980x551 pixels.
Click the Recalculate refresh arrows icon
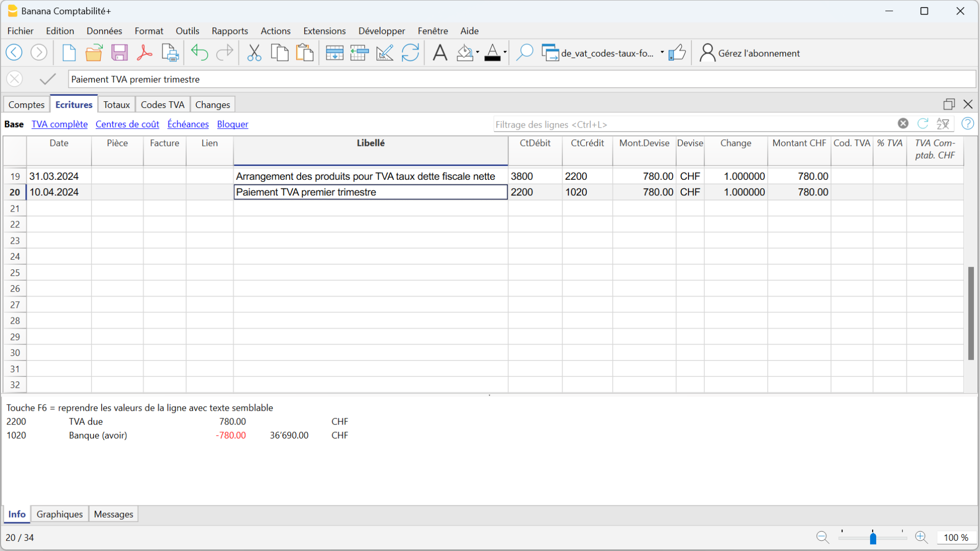[x=410, y=53]
